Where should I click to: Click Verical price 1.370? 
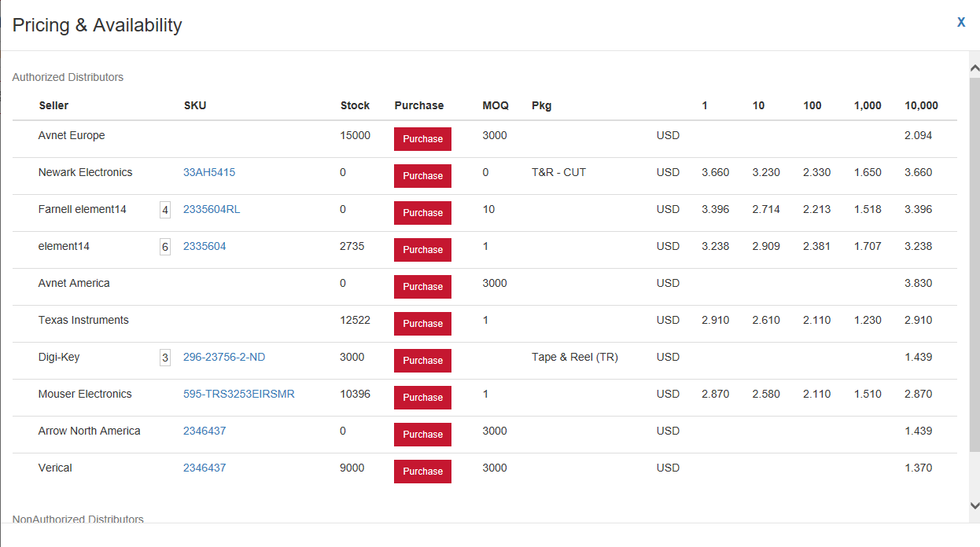pyautogui.click(x=918, y=468)
